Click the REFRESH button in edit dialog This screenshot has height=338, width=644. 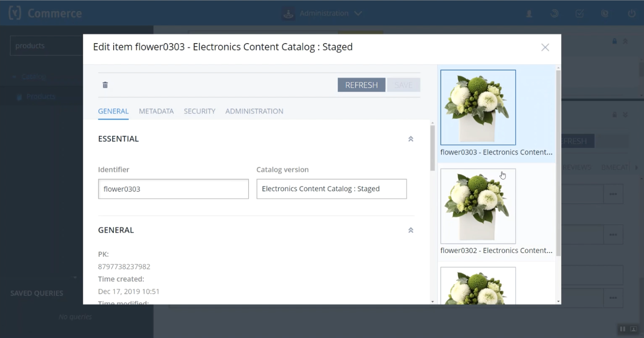coord(361,85)
